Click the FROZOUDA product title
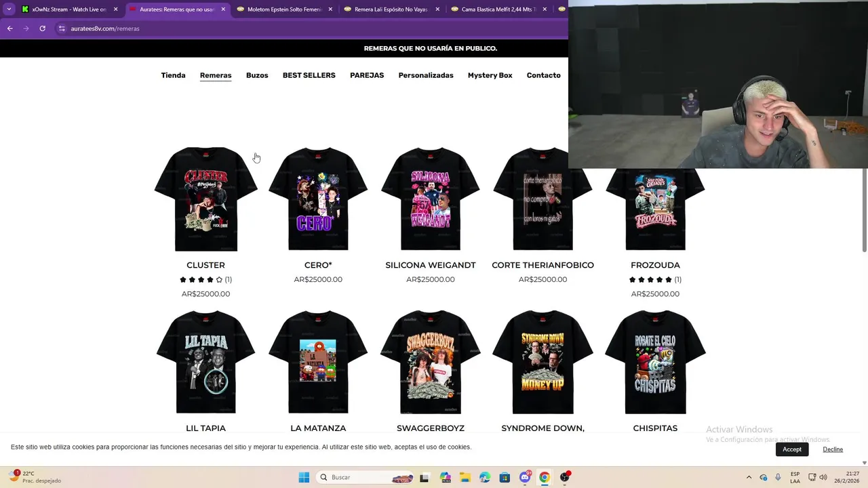 [x=655, y=265]
